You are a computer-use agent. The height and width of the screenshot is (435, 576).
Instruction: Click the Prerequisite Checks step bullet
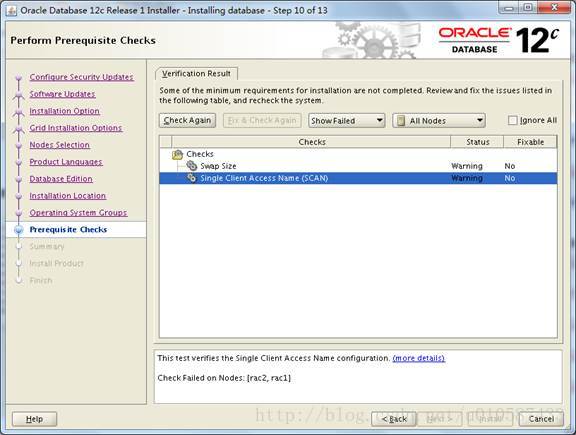click(19, 230)
